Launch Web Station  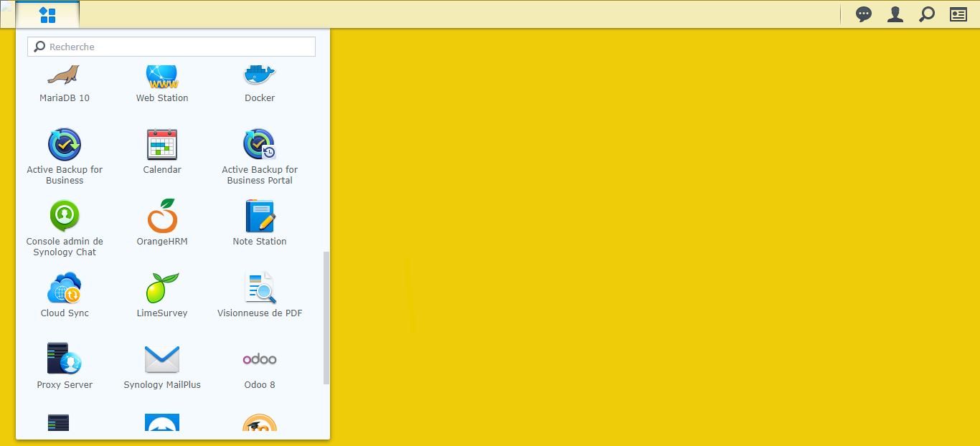162,84
